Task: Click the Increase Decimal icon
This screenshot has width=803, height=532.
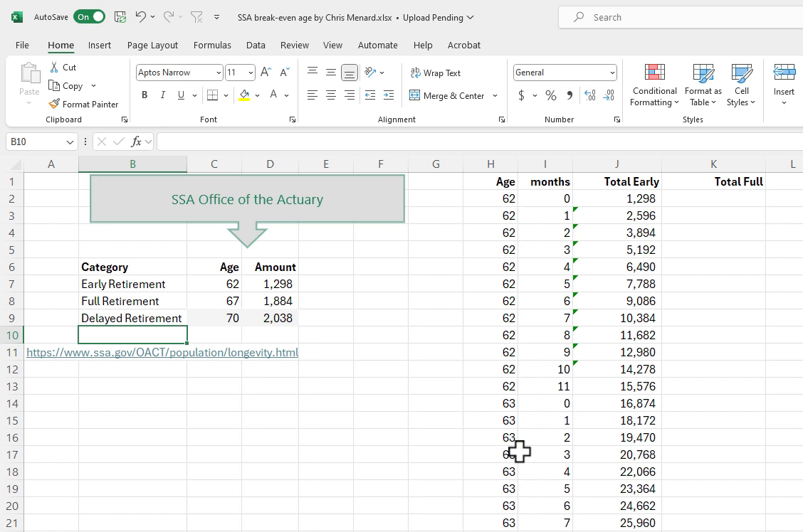Action: coord(589,95)
